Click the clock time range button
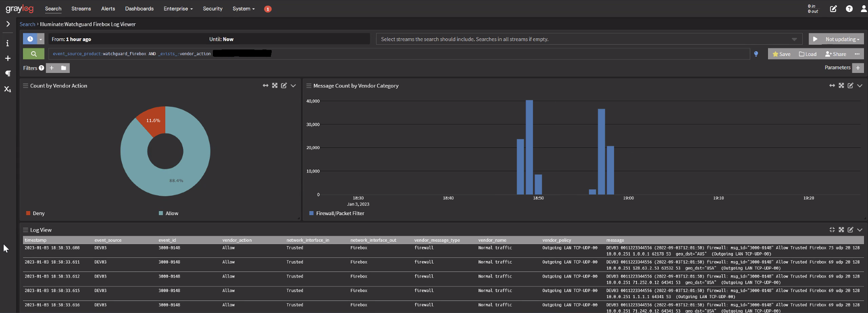The height and width of the screenshot is (313, 868). tap(30, 39)
